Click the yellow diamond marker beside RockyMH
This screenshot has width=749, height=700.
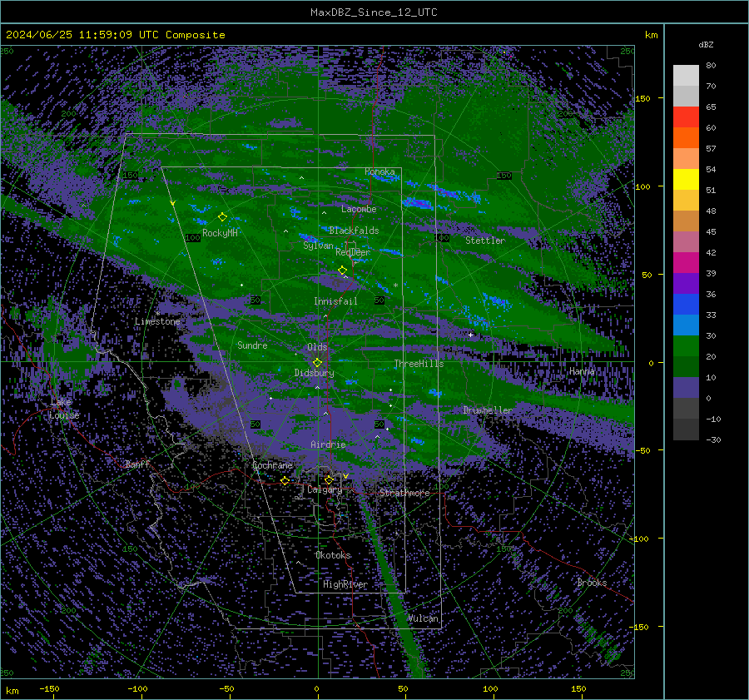coord(222,217)
